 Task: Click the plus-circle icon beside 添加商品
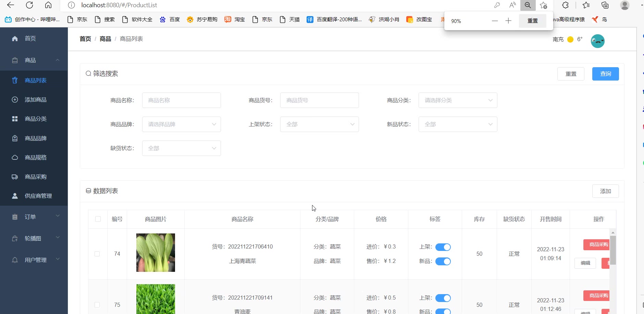click(x=15, y=100)
